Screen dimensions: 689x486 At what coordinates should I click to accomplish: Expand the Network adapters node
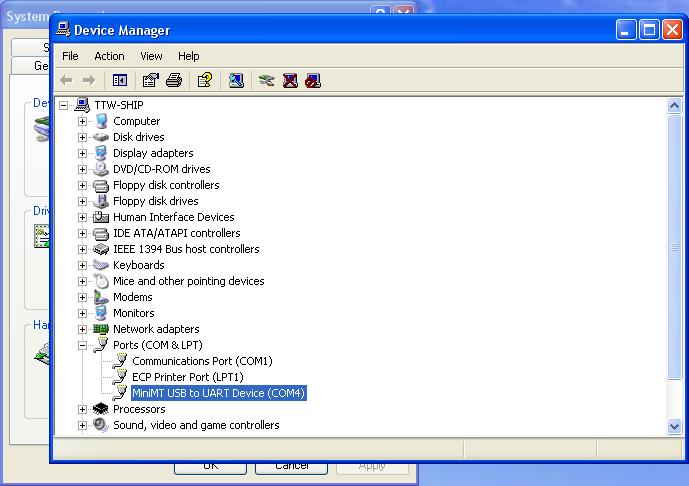83,329
